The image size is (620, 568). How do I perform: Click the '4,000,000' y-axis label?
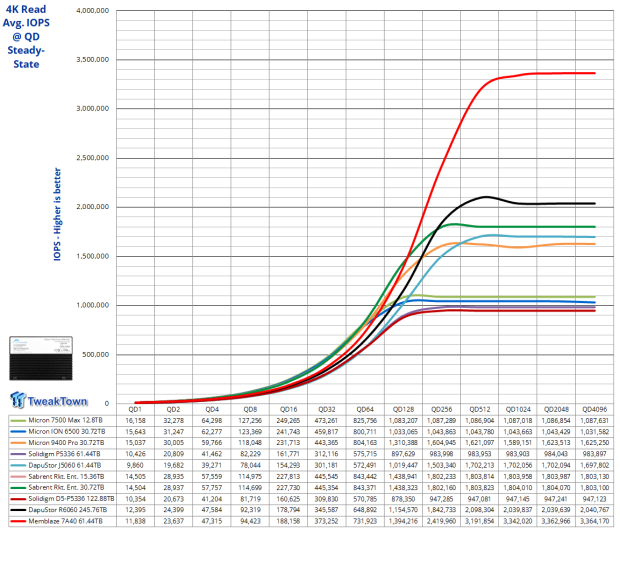coord(93,11)
